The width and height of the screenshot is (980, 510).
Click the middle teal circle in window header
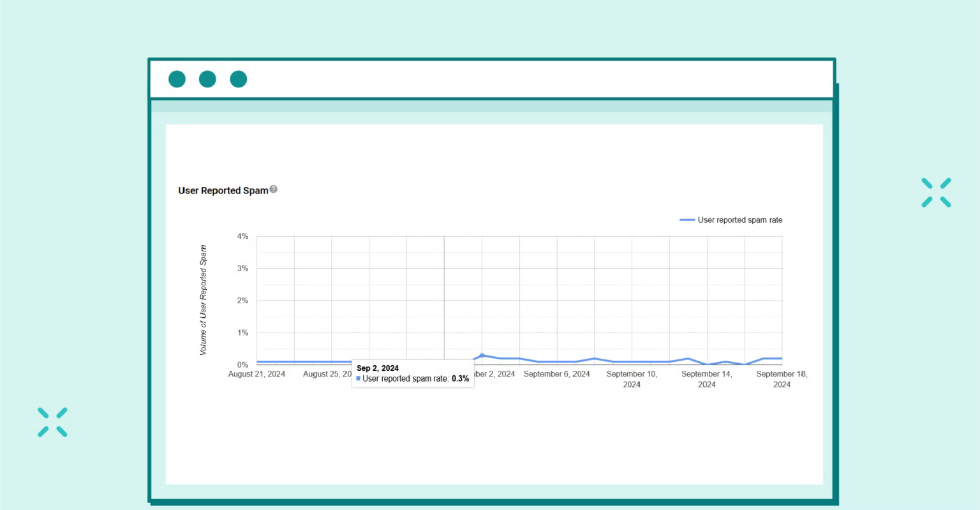coord(207,79)
